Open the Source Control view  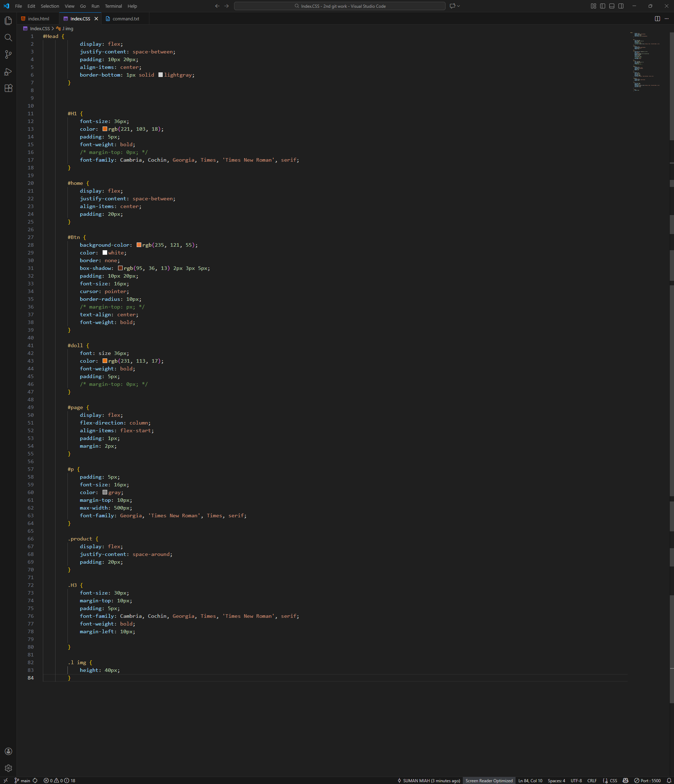click(8, 54)
